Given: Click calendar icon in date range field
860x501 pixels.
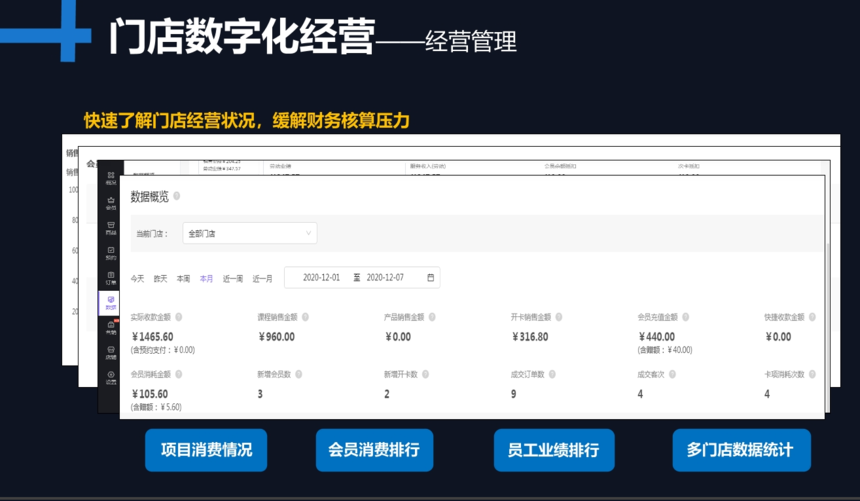Looking at the screenshot, I should pyautogui.click(x=431, y=278).
